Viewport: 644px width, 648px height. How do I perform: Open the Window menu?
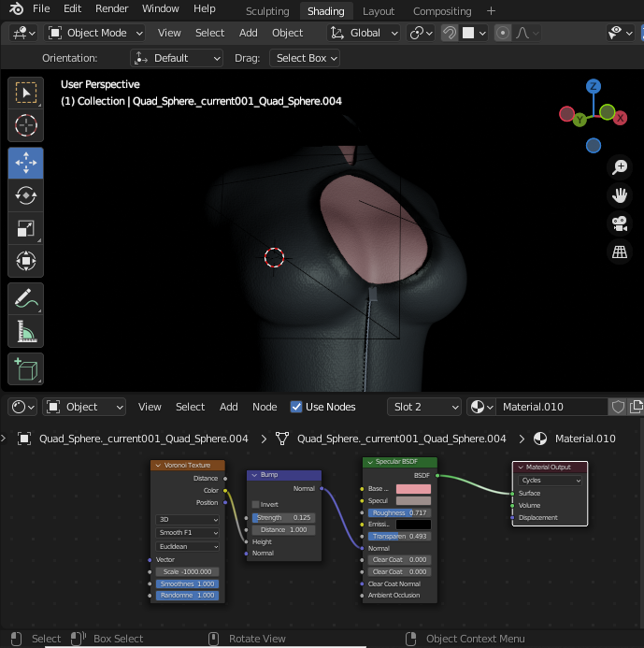[x=160, y=8]
